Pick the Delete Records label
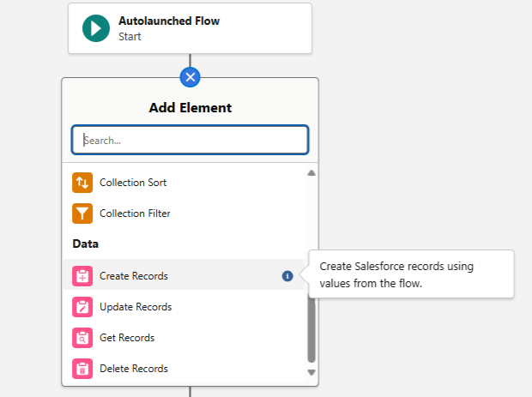The image size is (532, 397). point(134,369)
